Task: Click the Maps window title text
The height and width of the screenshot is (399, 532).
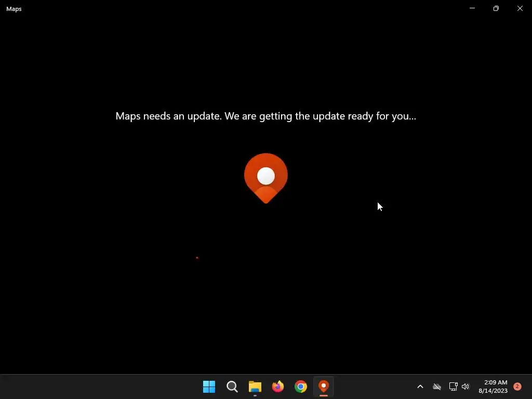Action: [14, 9]
